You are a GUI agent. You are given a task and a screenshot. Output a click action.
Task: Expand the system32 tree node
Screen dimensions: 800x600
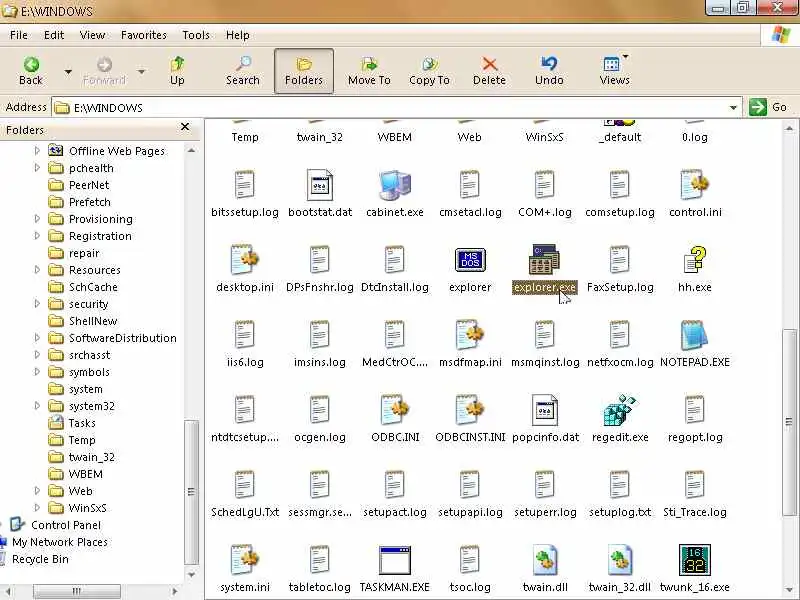(37, 406)
